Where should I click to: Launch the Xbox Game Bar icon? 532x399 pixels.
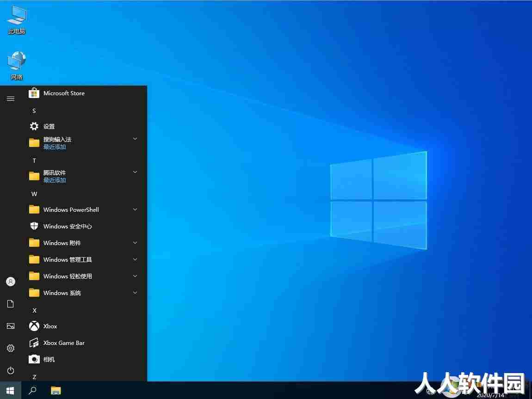[x=34, y=343]
